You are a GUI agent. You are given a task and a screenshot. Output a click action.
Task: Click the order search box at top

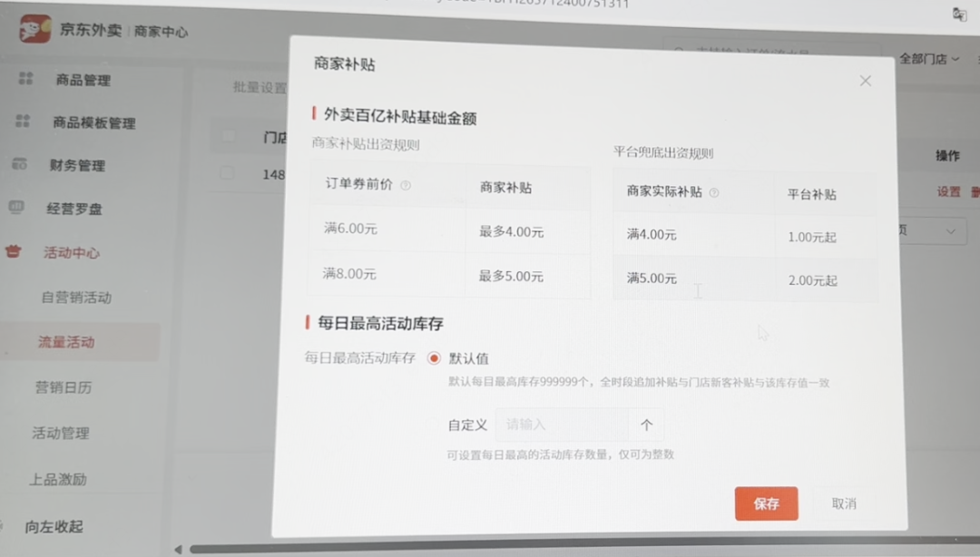(x=772, y=49)
